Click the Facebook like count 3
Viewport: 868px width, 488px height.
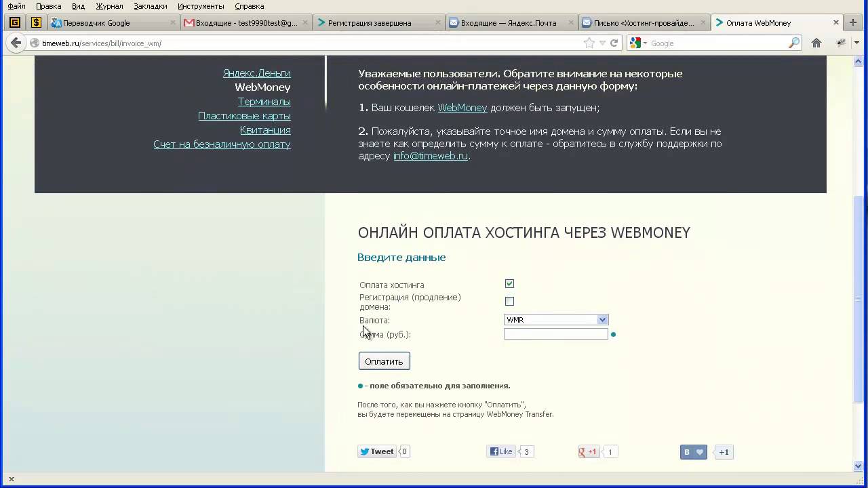point(526,452)
